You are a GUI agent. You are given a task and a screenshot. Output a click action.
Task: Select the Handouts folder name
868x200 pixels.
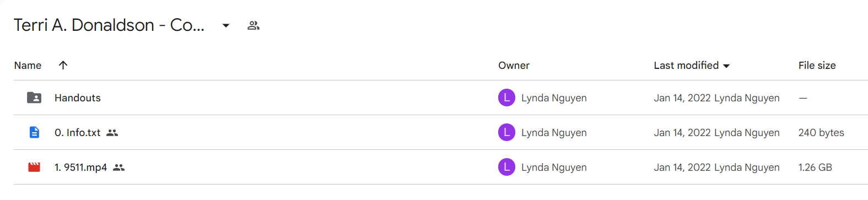78,98
